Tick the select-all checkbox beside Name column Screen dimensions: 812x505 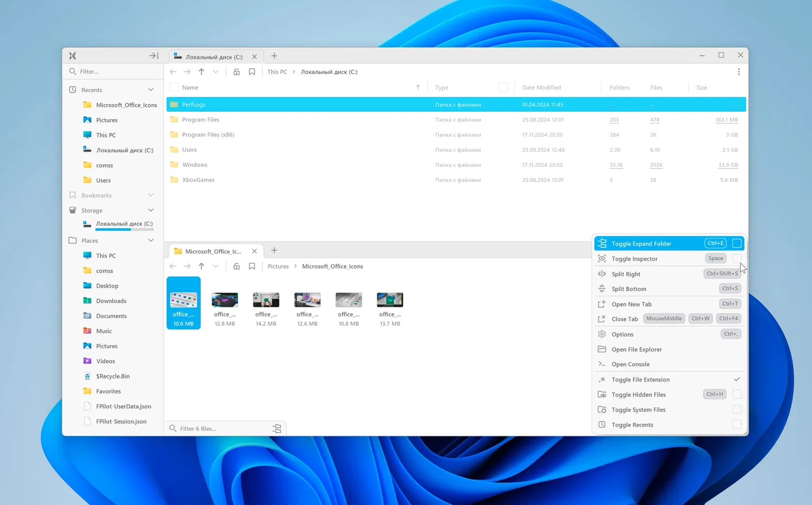tap(174, 87)
